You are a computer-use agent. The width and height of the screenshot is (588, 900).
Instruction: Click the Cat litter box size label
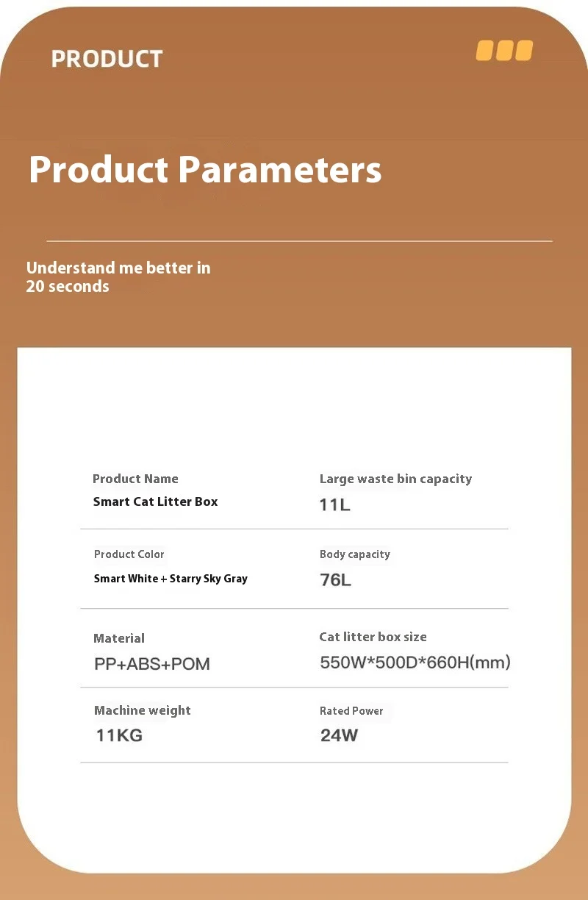[373, 637]
